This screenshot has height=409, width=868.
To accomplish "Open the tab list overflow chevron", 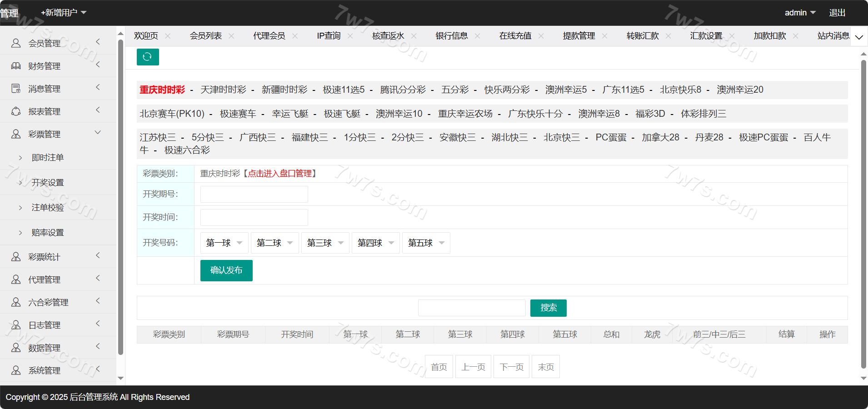I will click(859, 37).
